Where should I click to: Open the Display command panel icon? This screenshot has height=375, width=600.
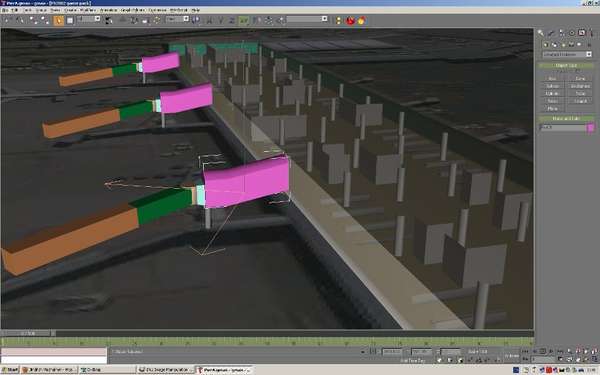click(x=582, y=33)
